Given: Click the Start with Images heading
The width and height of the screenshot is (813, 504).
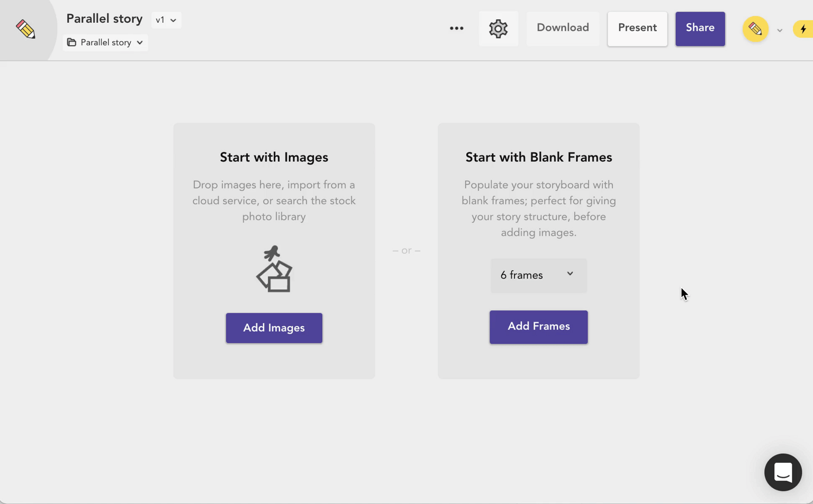Looking at the screenshot, I should (274, 157).
